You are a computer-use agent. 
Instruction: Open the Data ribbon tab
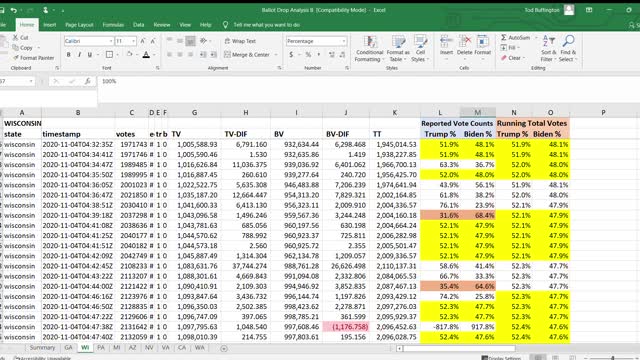pos(138,25)
